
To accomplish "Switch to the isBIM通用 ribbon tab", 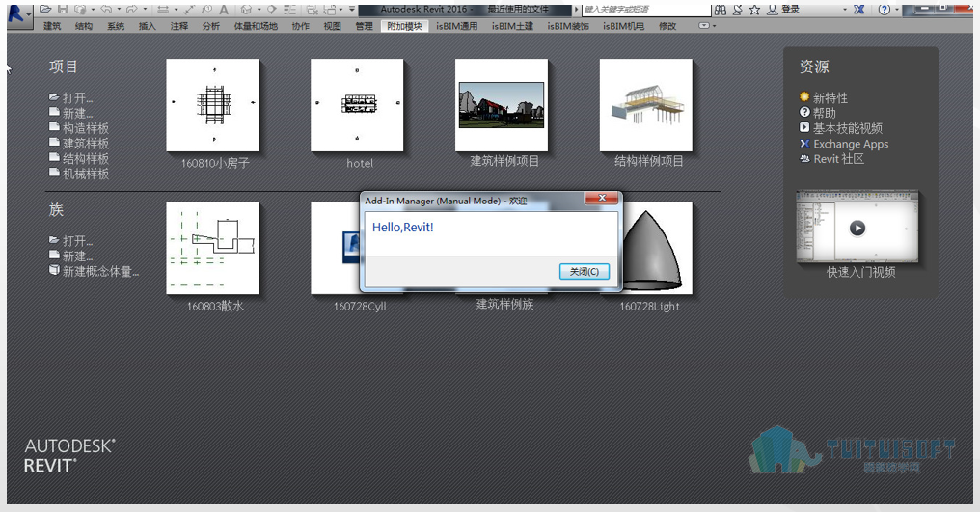I will (457, 26).
